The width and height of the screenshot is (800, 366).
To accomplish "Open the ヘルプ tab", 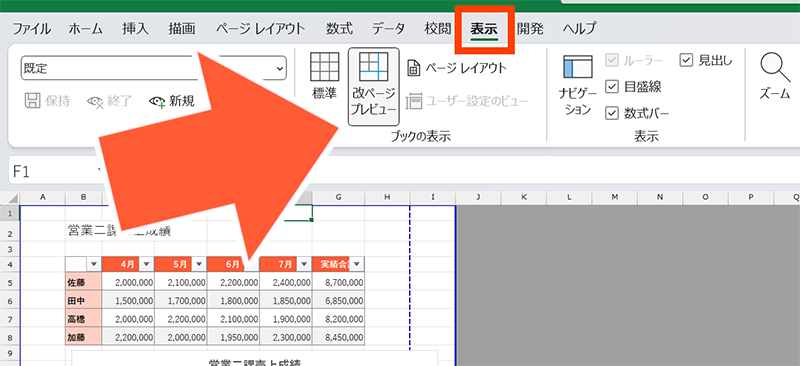I will (579, 29).
